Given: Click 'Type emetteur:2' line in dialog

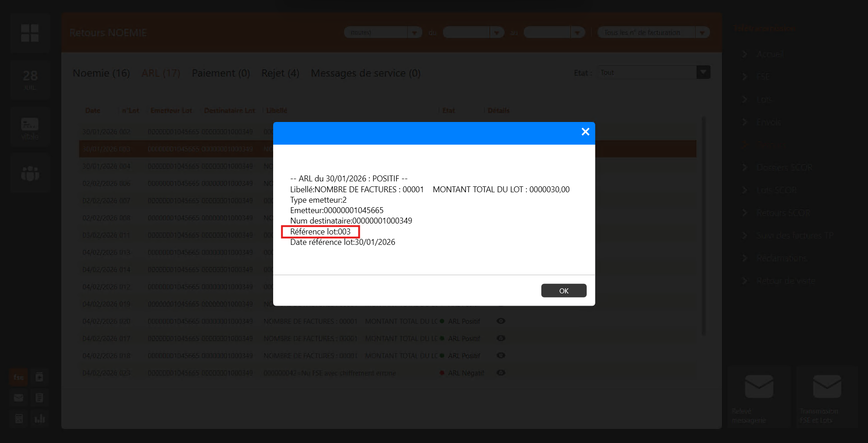Looking at the screenshot, I should pos(319,200).
